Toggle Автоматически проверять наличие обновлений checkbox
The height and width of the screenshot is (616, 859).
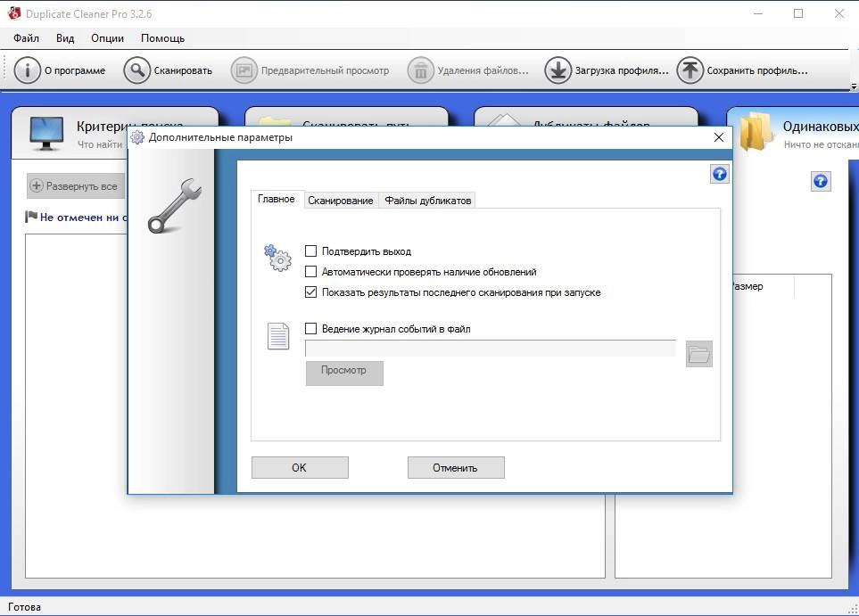pos(310,271)
